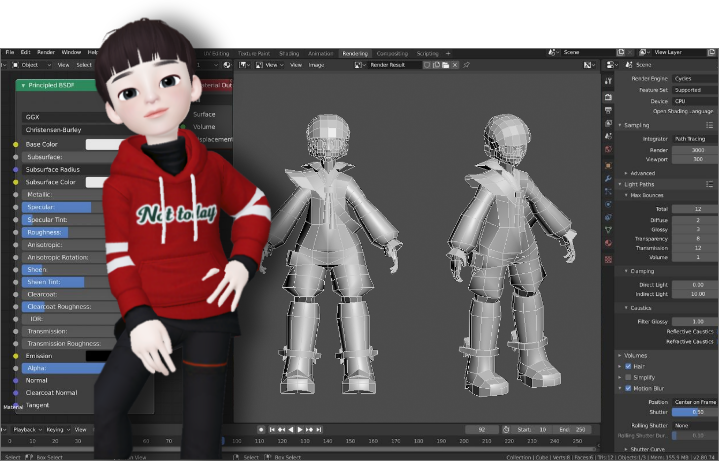Switch to the Shading workspace tab
Viewport: 719px width, 461px height.
click(x=289, y=54)
